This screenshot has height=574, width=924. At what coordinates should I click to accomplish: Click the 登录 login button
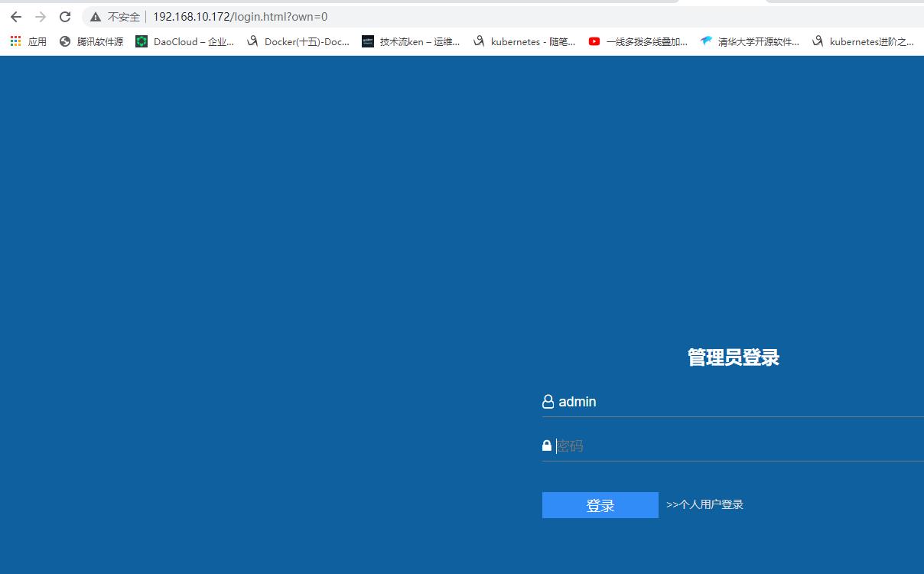[x=600, y=504]
